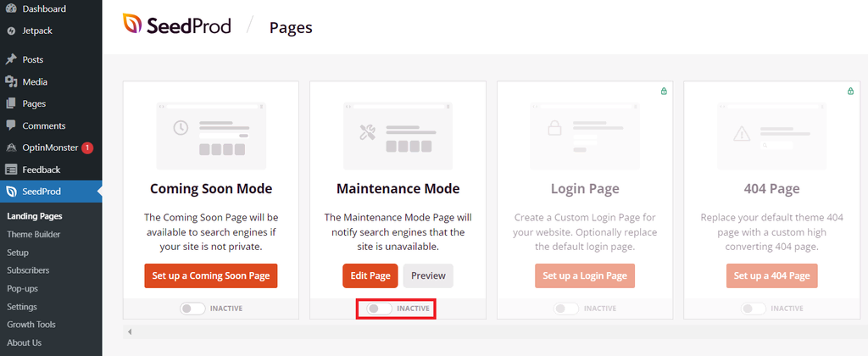Click the OptinMonster notification badge
The height and width of the screenshot is (356, 868).
point(87,147)
